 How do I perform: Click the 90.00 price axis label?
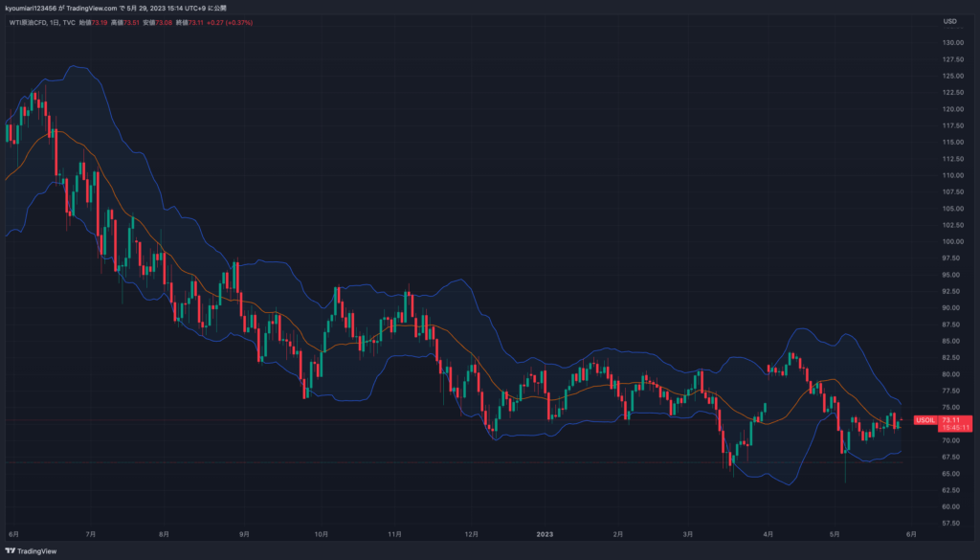(x=952, y=307)
